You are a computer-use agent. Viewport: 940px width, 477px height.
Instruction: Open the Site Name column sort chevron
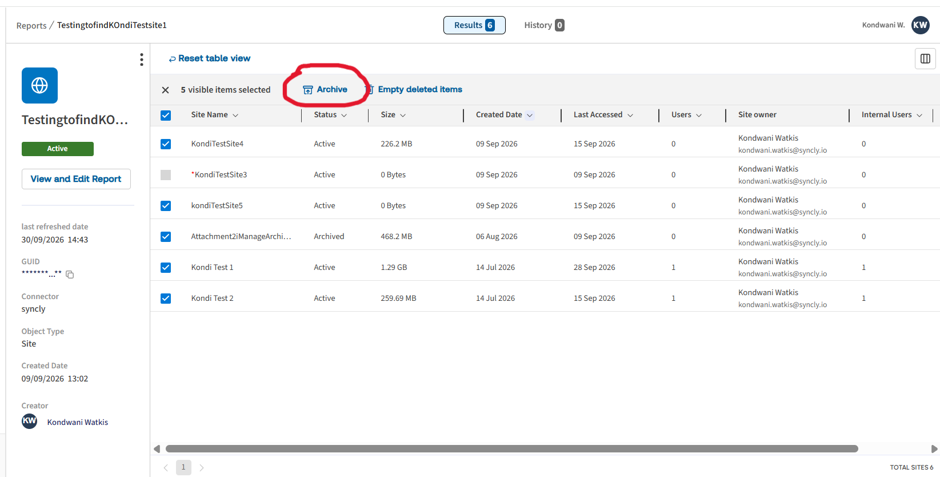pos(235,115)
